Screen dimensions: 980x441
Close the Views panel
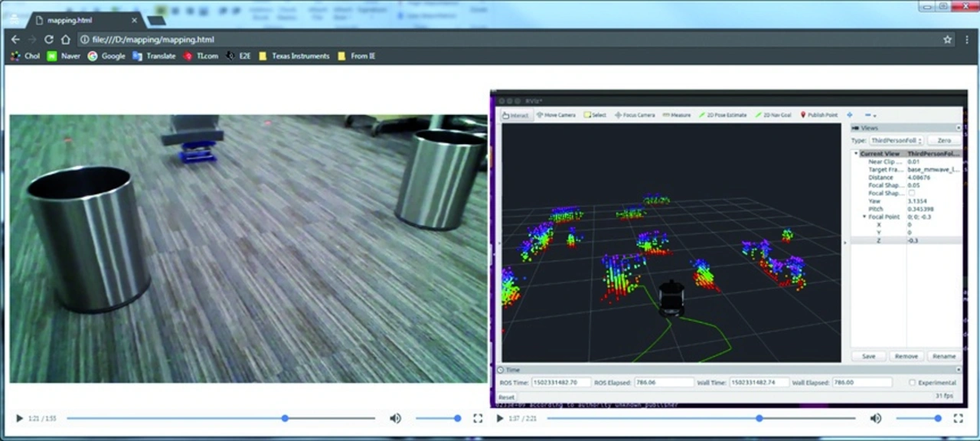coord(959,128)
